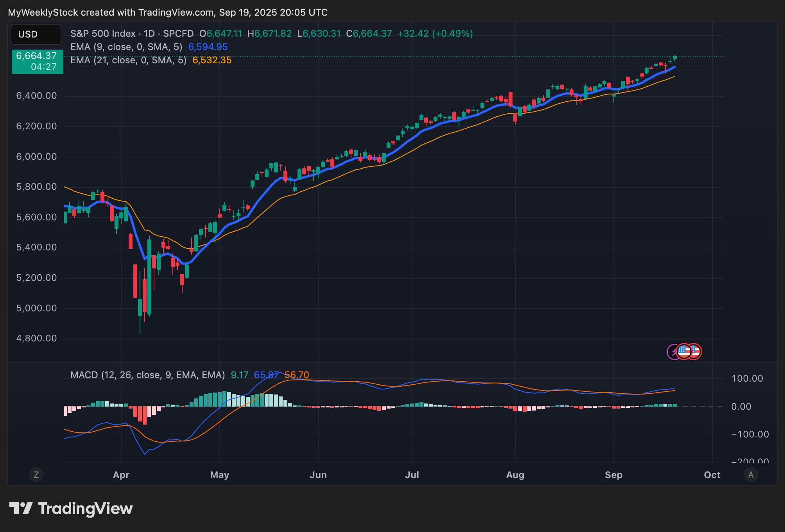Open the front US flag economic event
The height and width of the screenshot is (532, 785).
pyautogui.click(x=684, y=352)
